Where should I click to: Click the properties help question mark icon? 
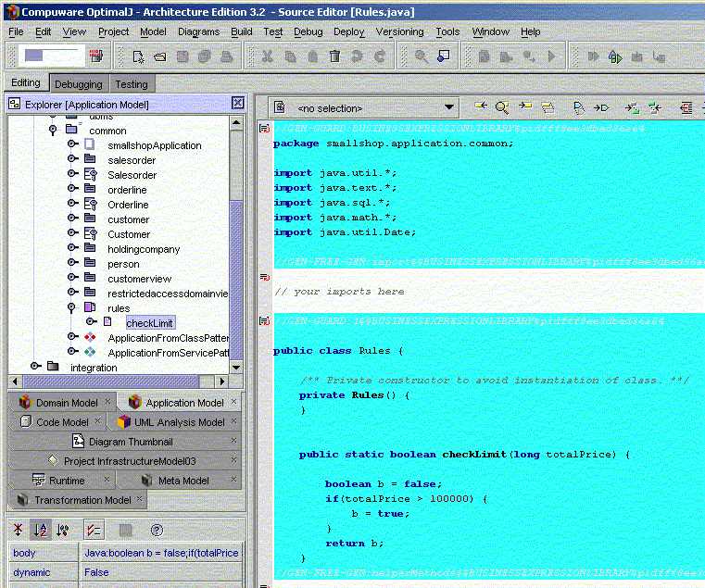point(157,531)
